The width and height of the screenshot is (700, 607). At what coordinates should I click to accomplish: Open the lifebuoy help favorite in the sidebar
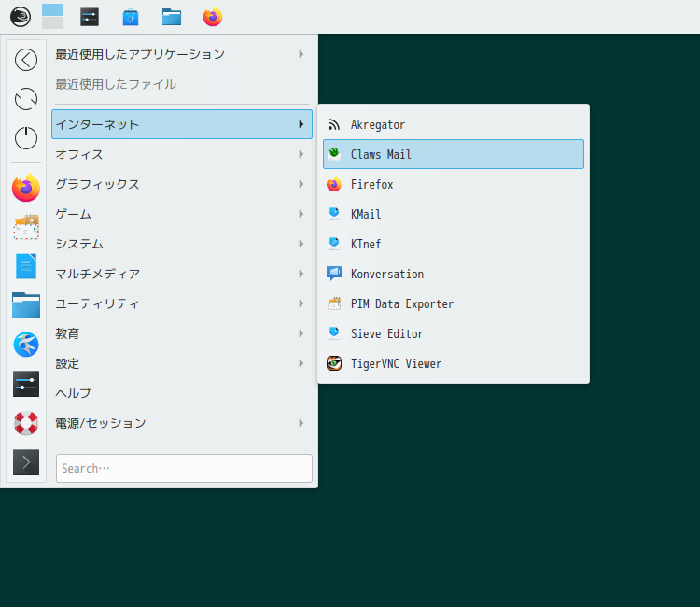26,423
